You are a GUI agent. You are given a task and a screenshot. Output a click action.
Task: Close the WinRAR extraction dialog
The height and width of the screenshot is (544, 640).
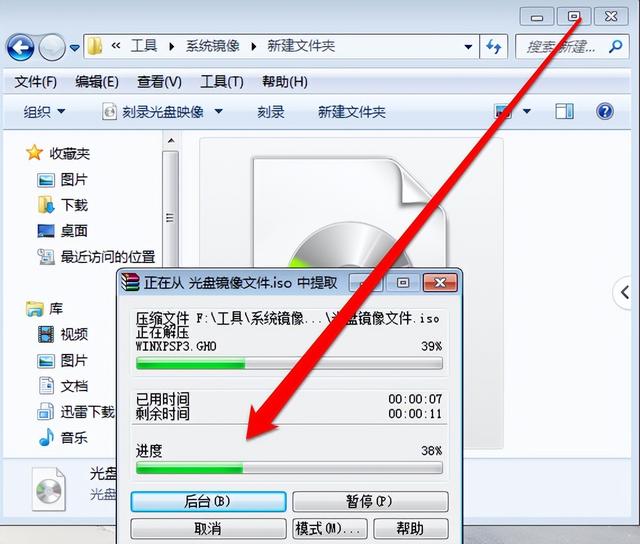440,282
